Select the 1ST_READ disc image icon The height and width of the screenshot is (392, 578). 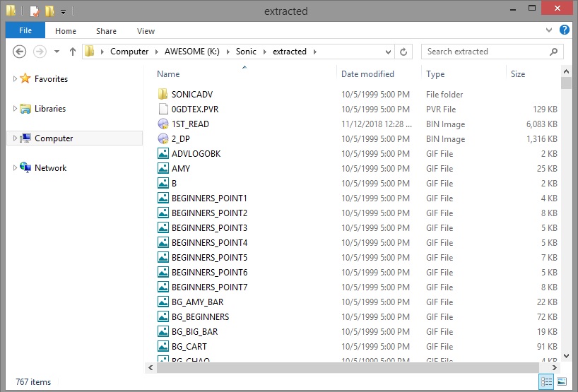point(163,124)
